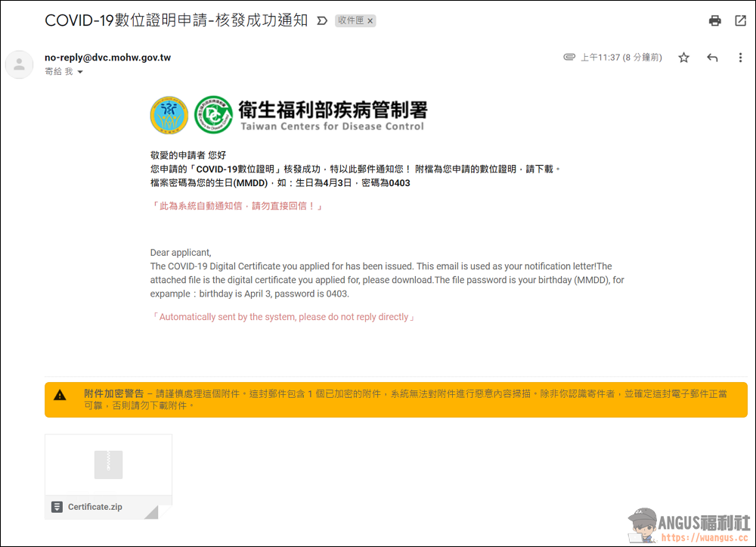Screen dimensions: 756x547
Task: Click the Ministry of Health round logo
Action: (169, 115)
